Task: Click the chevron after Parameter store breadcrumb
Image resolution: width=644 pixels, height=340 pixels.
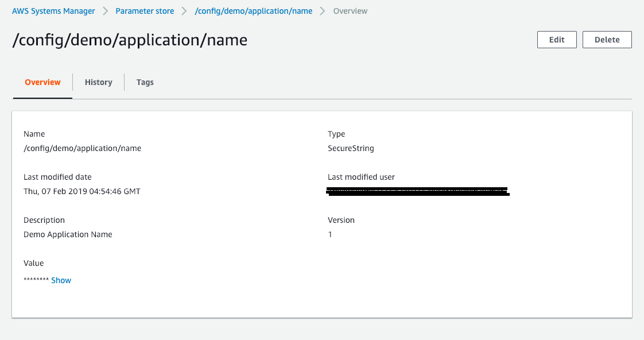Action: 184,10
